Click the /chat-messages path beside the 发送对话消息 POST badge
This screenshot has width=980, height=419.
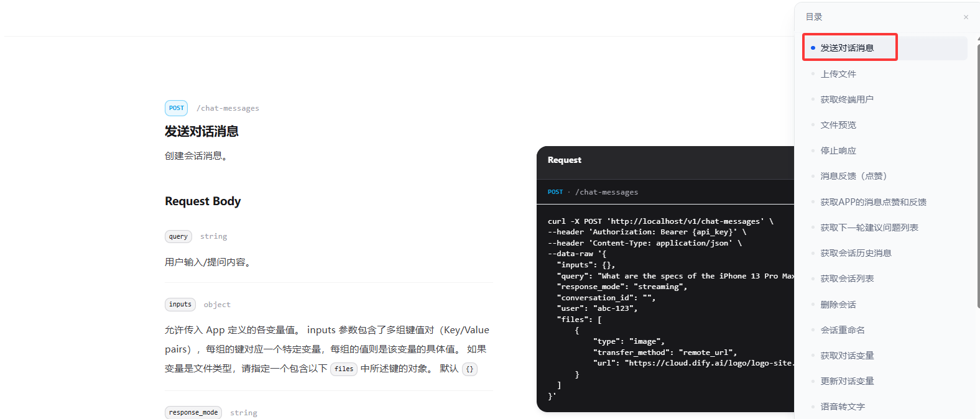click(228, 108)
